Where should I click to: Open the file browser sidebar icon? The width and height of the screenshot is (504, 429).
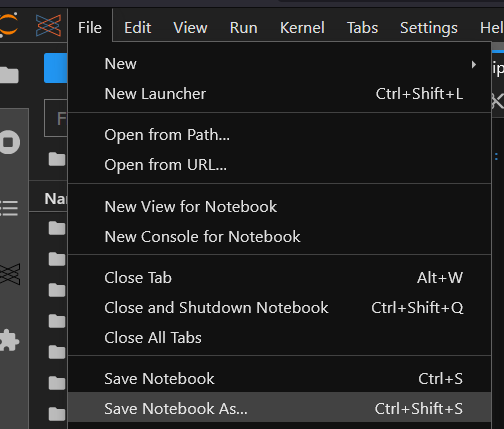pos(9,75)
